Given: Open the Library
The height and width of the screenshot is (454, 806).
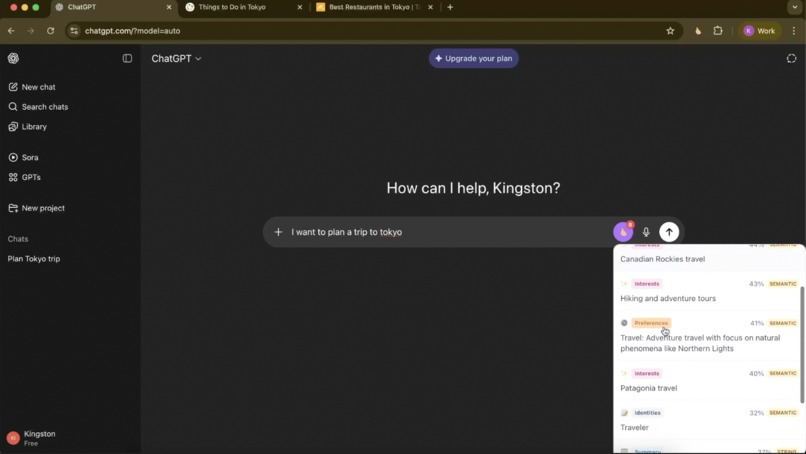Looking at the screenshot, I should point(27,126).
